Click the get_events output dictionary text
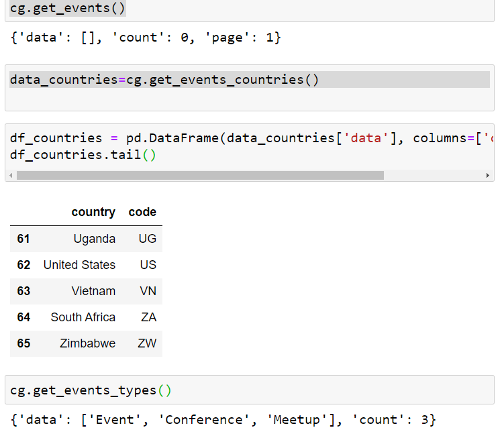The height and width of the screenshot is (438, 504). (146, 38)
